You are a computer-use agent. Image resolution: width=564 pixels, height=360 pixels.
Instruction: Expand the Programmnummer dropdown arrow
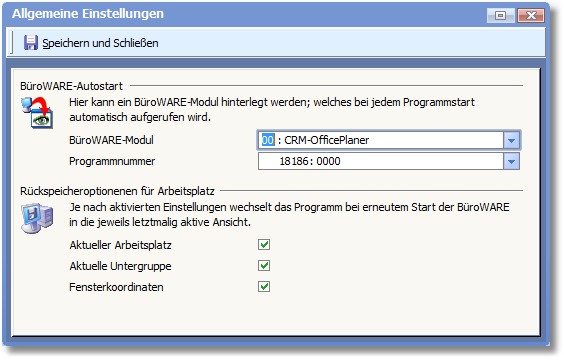[x=511, y=161]
